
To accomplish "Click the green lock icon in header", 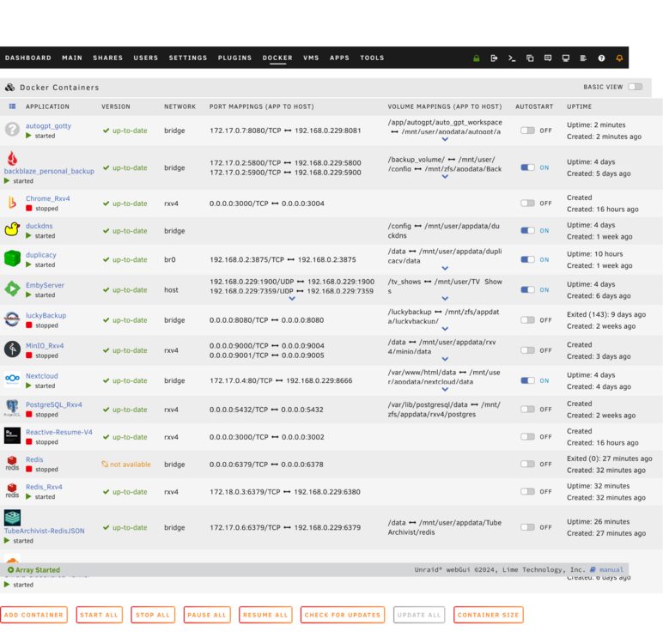I will click(476, 58).
